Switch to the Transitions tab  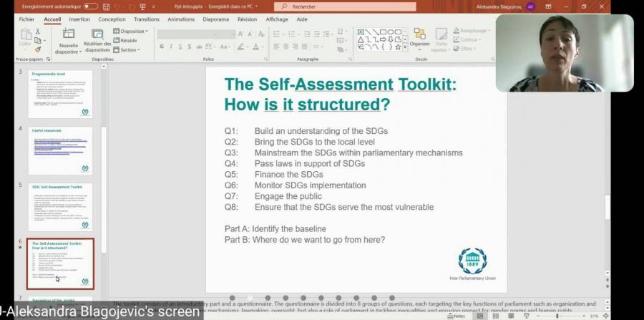click(147, 19)
